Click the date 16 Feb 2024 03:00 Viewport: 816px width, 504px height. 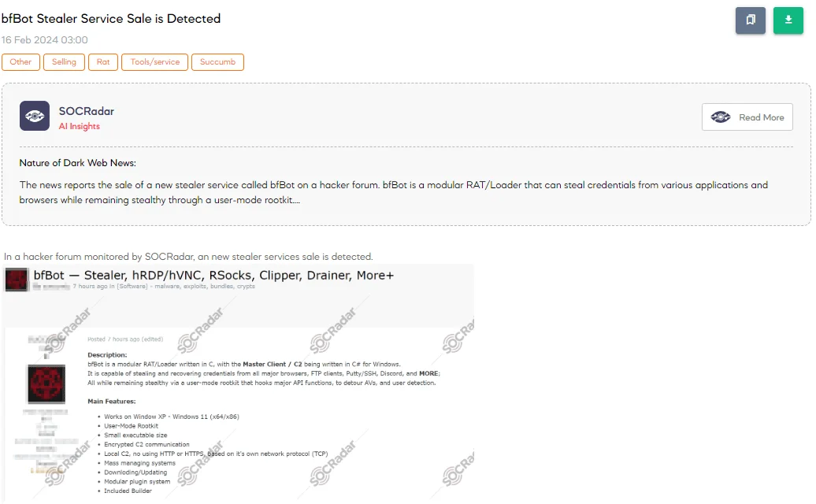(44, 40)
